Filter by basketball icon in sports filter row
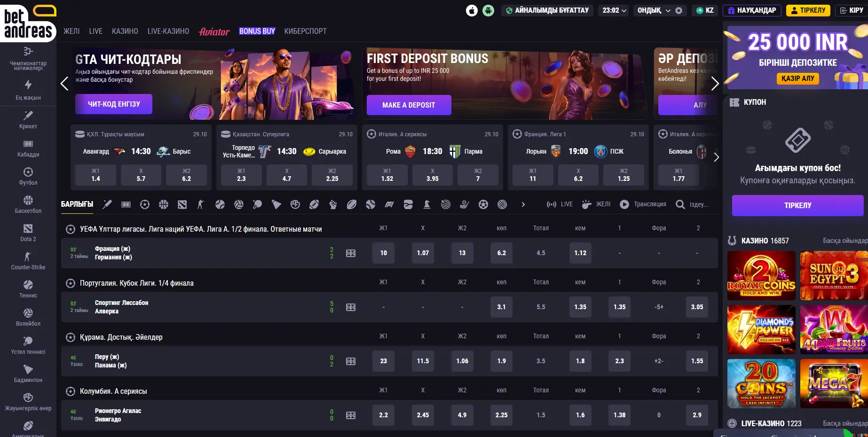Viewport: 868px width, 437px height. click(164, 204)
